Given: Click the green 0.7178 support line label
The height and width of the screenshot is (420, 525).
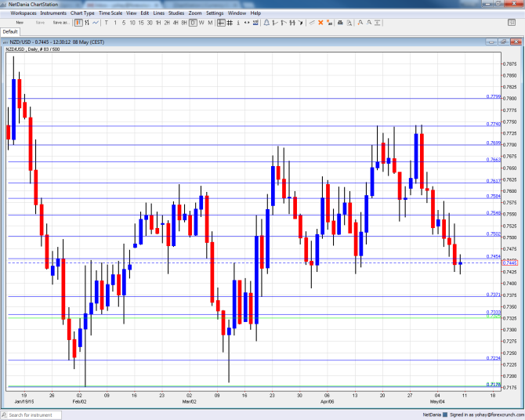Looking at the screenshot, I should coord(494,384).
